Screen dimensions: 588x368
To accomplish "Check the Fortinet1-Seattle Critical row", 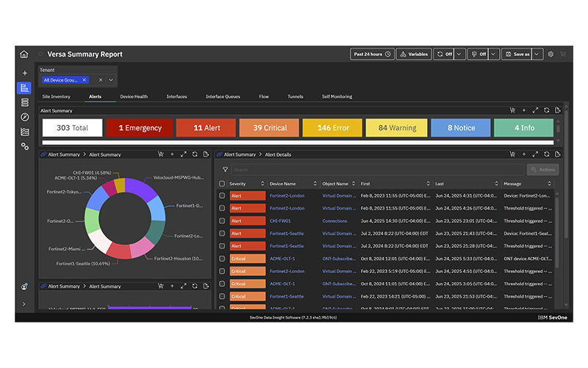I will click(x=222, y=297).
